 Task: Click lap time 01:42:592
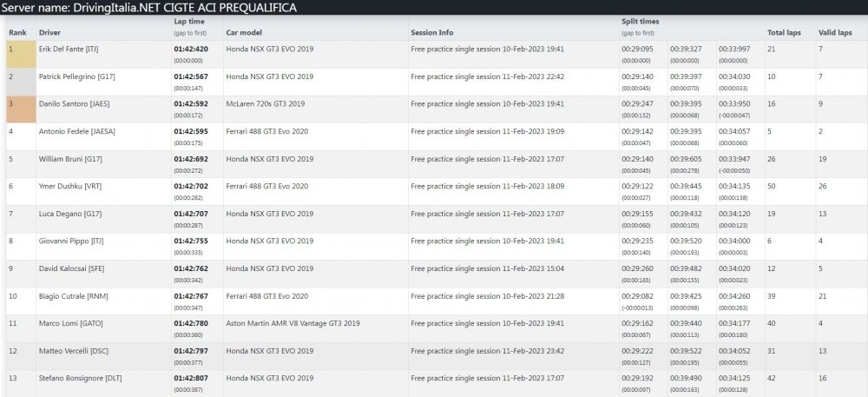191,104
